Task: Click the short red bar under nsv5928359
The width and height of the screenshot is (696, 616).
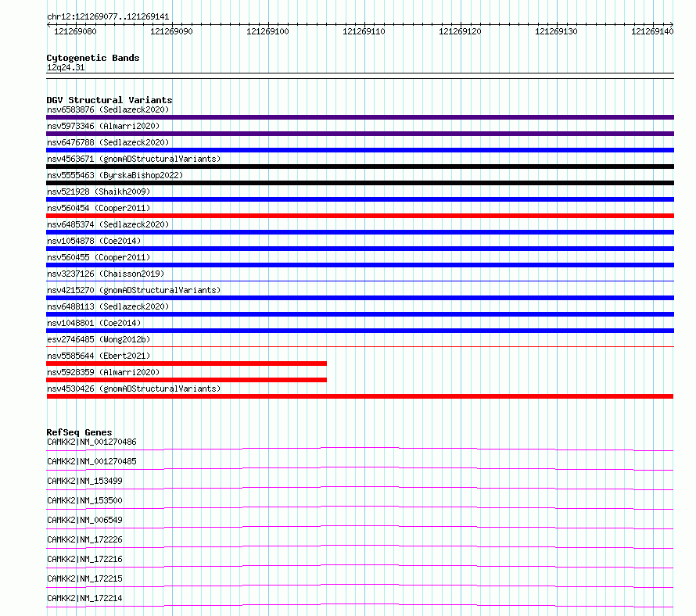Action: (x=186, y=380)
